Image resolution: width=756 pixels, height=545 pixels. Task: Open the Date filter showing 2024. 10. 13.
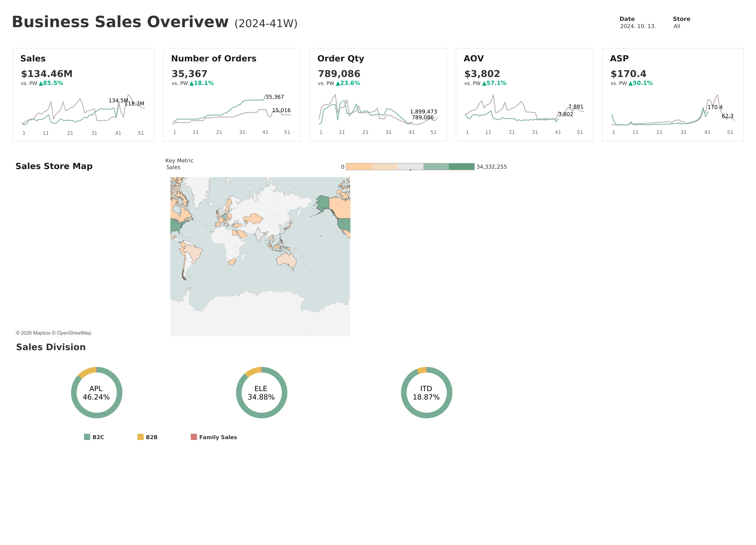pyautogui.click(x=638, y=26)
